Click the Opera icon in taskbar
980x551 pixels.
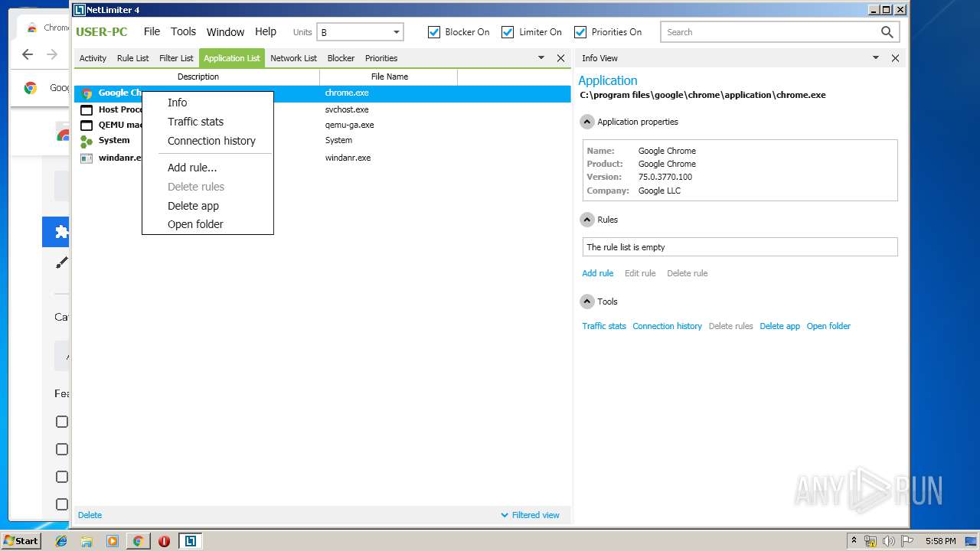click(164, 541)
